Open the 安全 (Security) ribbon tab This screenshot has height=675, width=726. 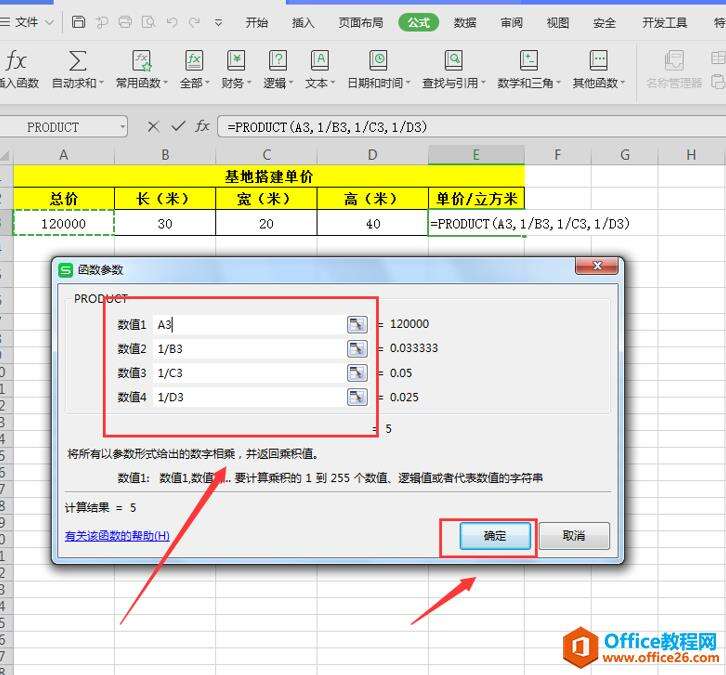[x=604, y=22]
